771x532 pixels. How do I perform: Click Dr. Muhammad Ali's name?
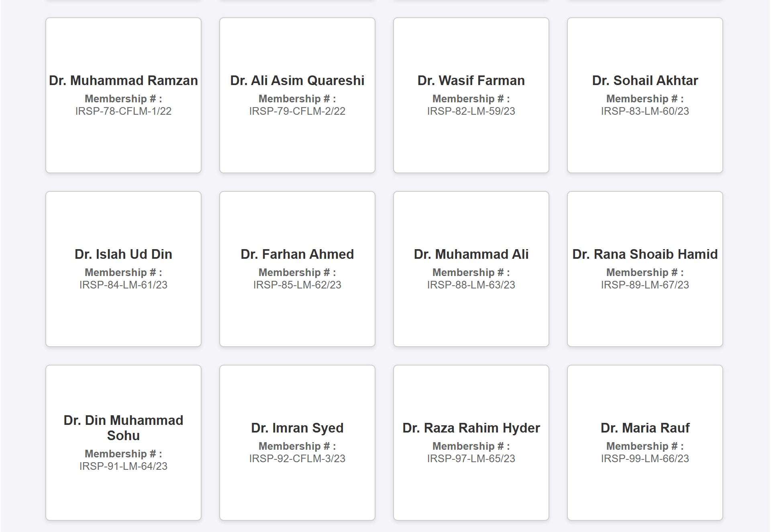[x=471, y=254]
